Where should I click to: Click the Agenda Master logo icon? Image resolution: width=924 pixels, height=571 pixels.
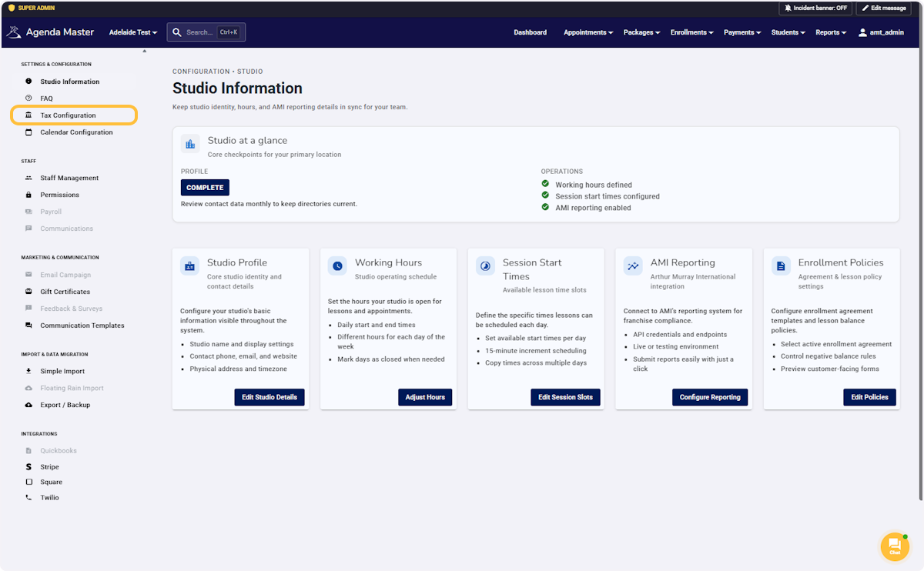pyautogui.click(x=15, y=32)
